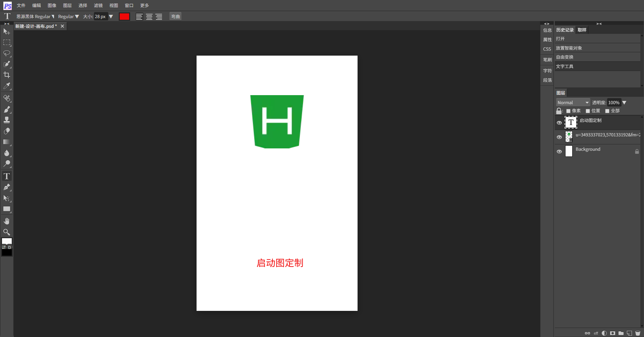Image resolution: width=644 pixels, height=337 pixels.
Task: Open the 字符 character panel
Action: (547, 71)
